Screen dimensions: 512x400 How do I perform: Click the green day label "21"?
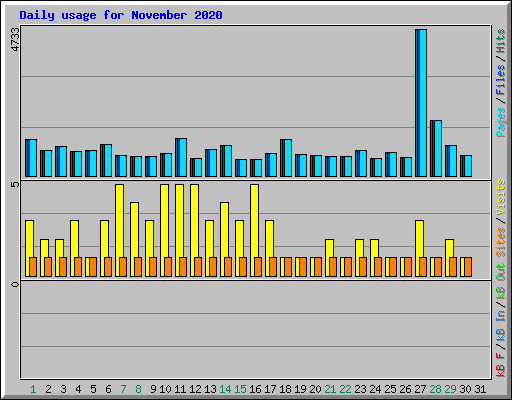click(x=330, y=389)
